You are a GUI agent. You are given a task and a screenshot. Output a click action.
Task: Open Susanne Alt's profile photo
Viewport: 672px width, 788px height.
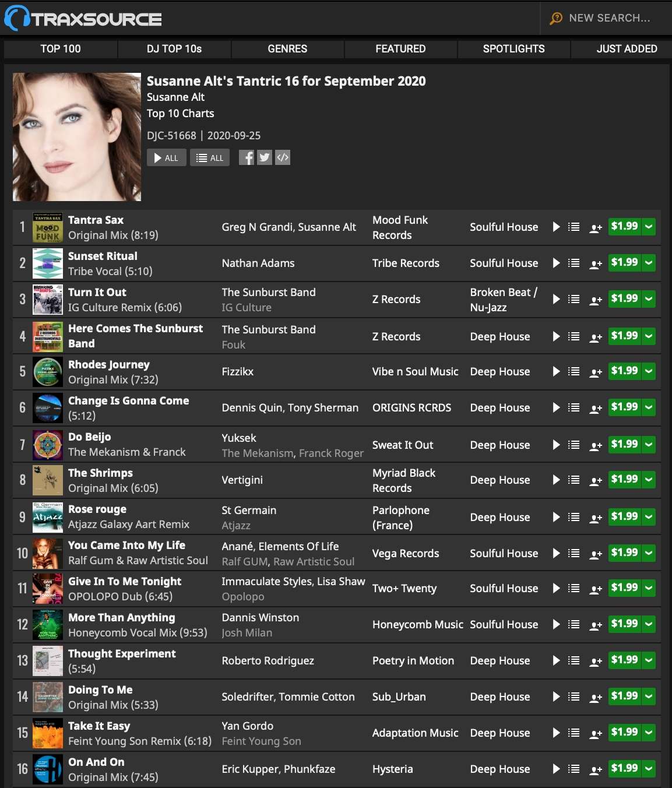point(77,137)
